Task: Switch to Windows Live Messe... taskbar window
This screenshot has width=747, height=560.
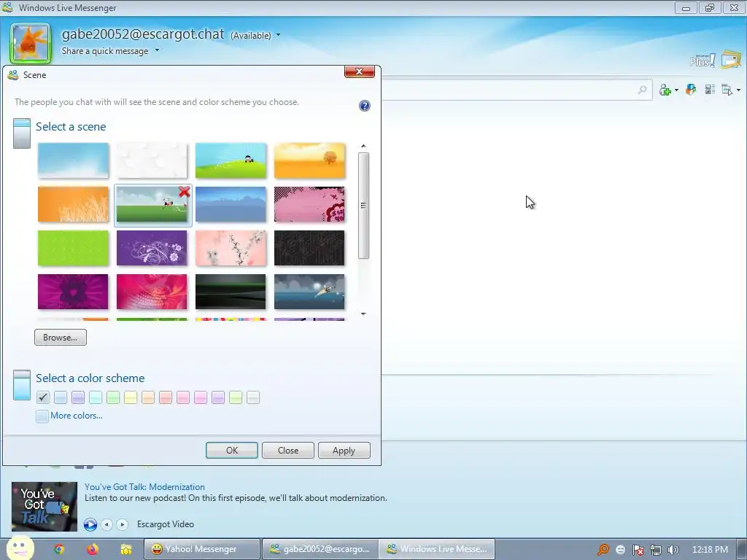Action: tap(438, 549)
